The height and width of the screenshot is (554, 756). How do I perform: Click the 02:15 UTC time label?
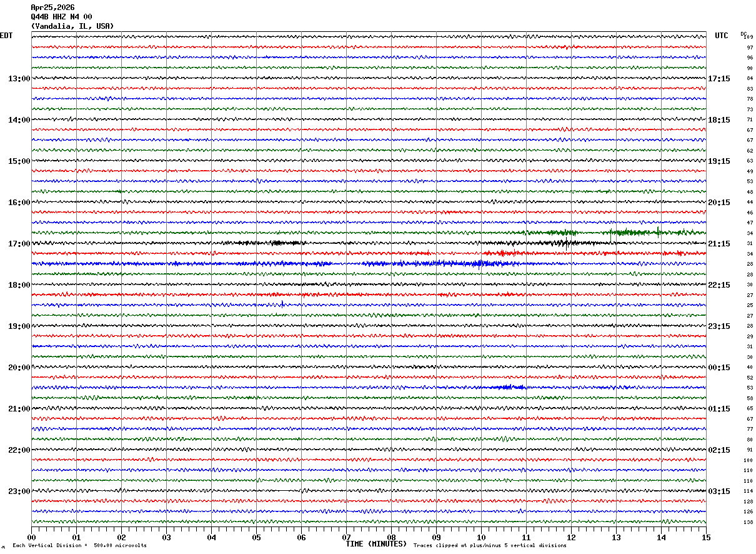(719, 450)
